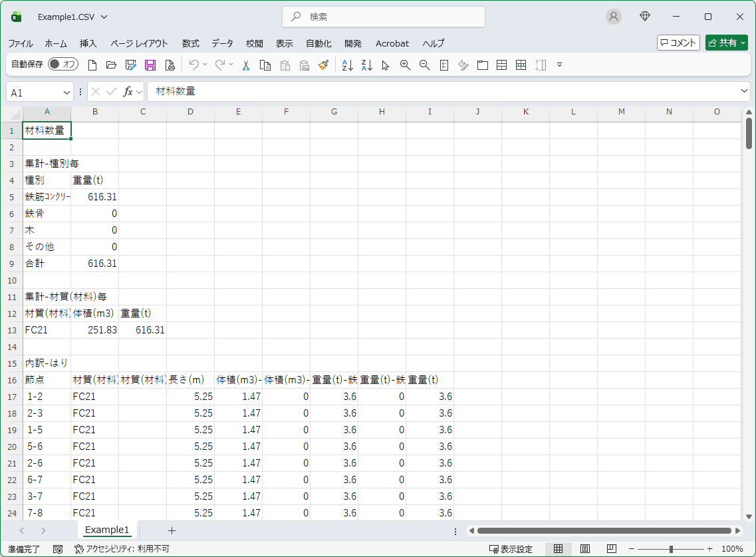Click zoom in plus in status bar
Image resolution: width=756 pixels, height=557 pixels.
click(709, 549)
